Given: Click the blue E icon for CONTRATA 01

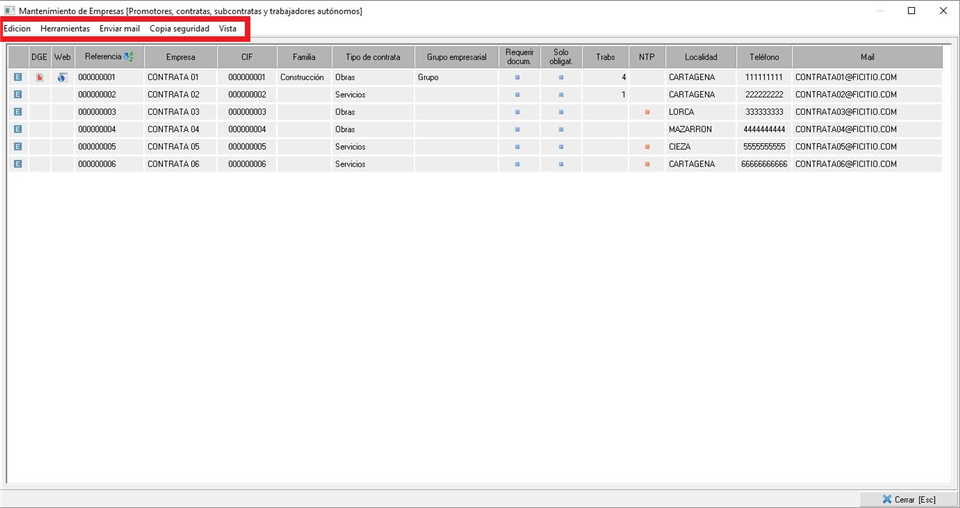Looking at the screenshot, I should [x=18, y=77].
